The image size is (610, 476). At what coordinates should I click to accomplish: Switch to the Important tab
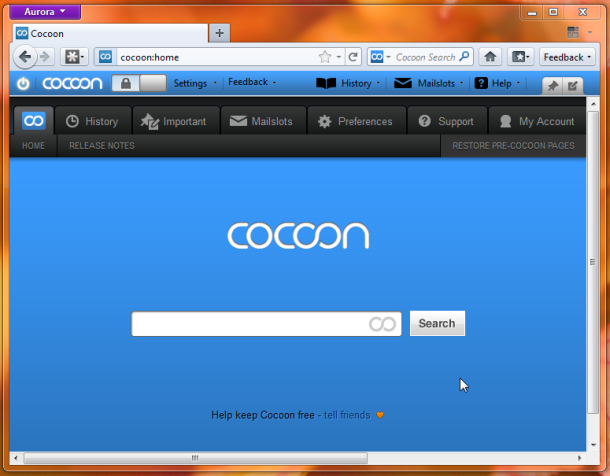click(176, 121)
